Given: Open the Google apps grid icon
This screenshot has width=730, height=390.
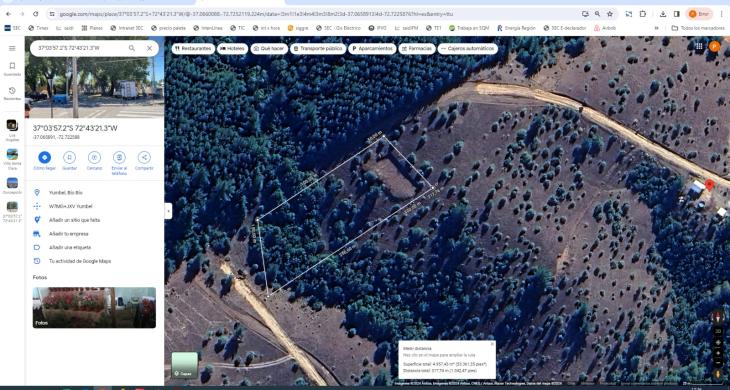Looking at the screenshot, I should pyautogui.click(x=699, y=46).
